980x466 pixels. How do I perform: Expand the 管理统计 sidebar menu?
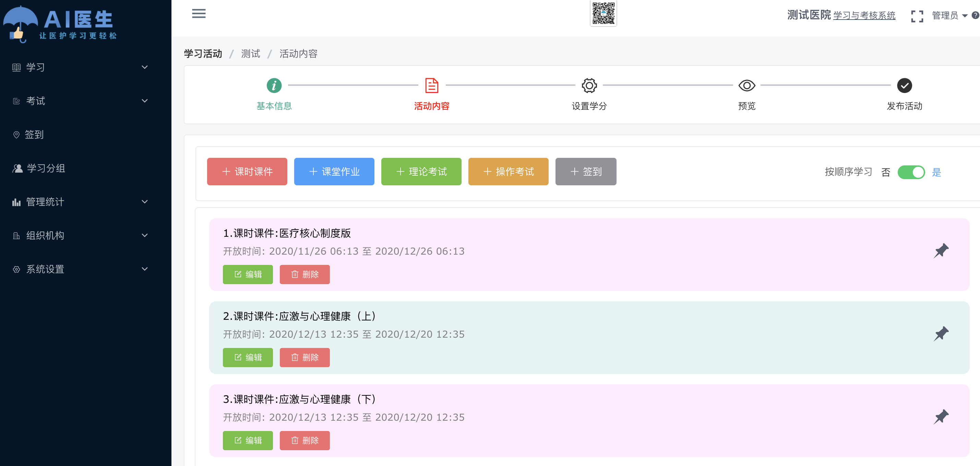pyautogui.click(x=80, y=202)
